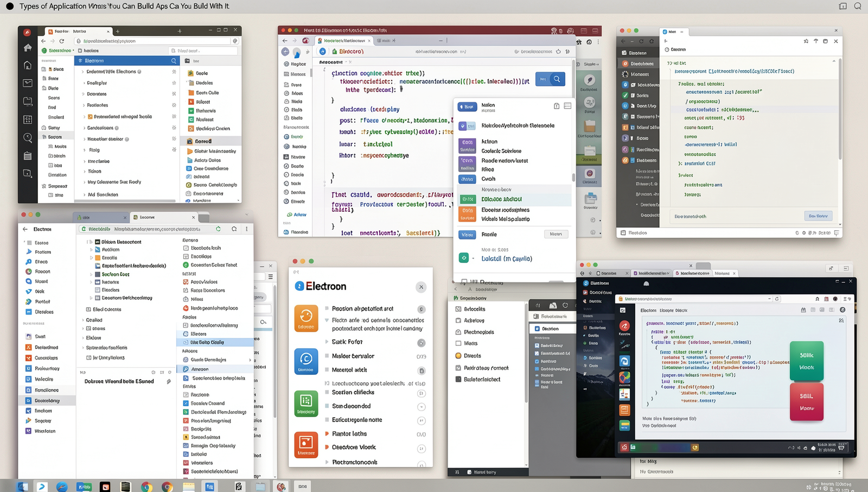Click the blue search button in the code editor window
This screenshot has width=868, height=492.
[x=550, y=79]
